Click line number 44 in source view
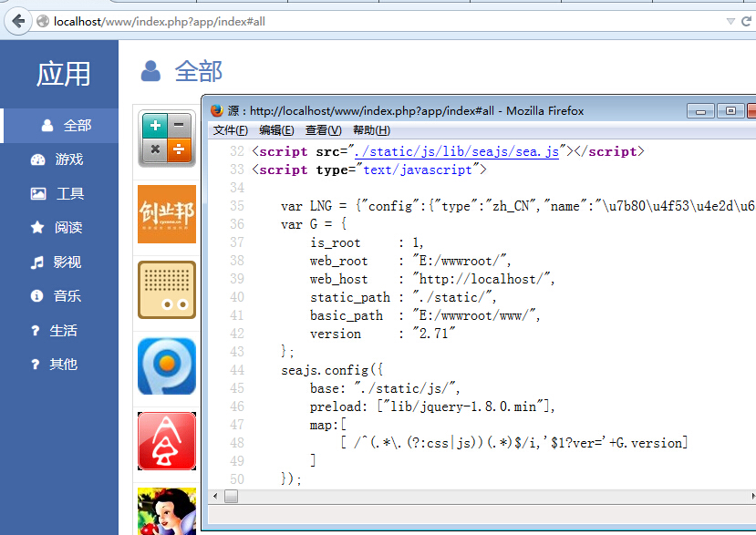The image size is (756, 535). [237, 370]
